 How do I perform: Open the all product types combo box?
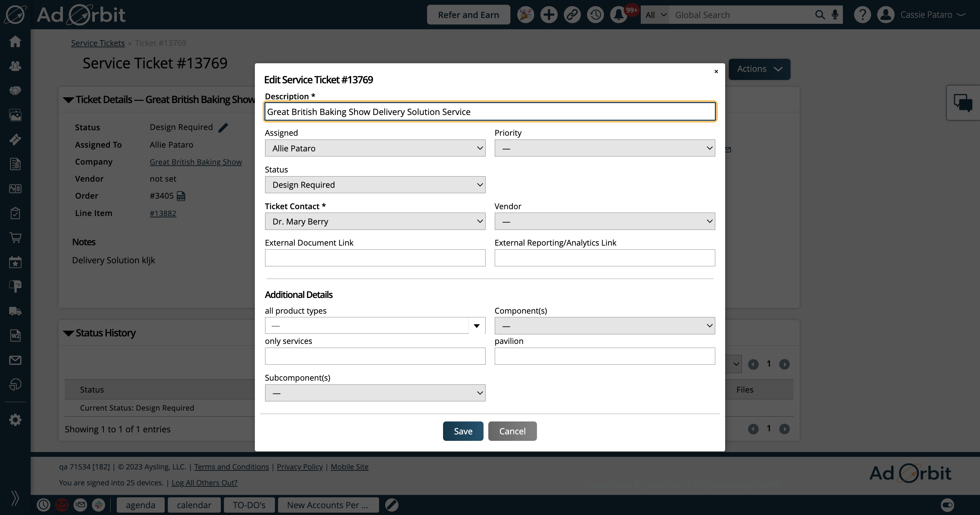tap(375, 326)
